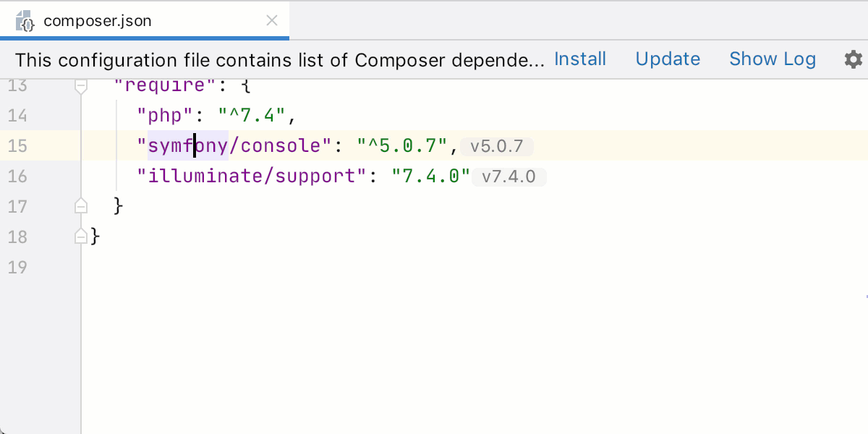Open Show Log from the banner
Screen dimensions: 868x434
click(772, 59)
